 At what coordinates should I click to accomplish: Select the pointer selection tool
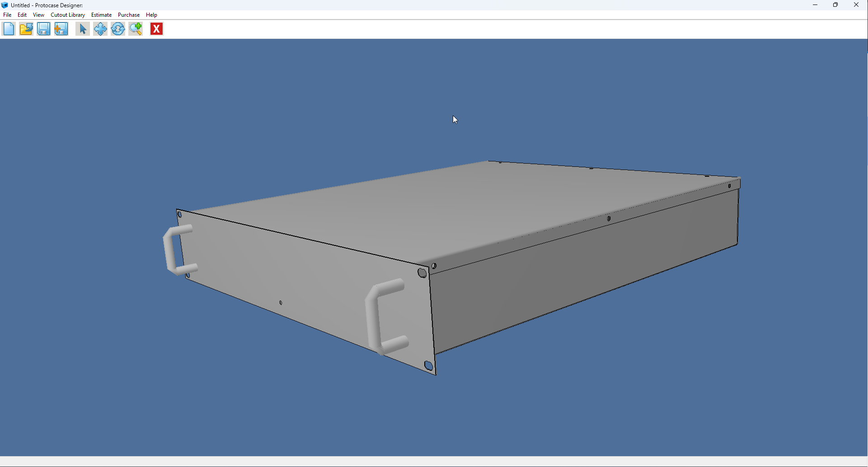click(x=82, y=28)
